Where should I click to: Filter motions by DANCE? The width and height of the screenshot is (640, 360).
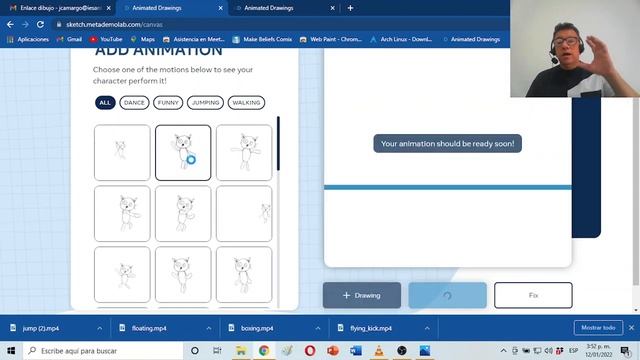point(134,102)
